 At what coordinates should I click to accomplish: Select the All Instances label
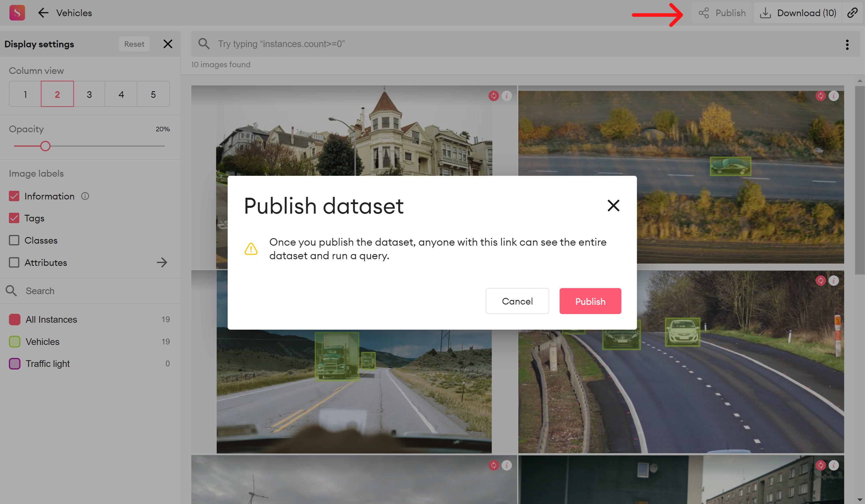(x=51, y=319)
